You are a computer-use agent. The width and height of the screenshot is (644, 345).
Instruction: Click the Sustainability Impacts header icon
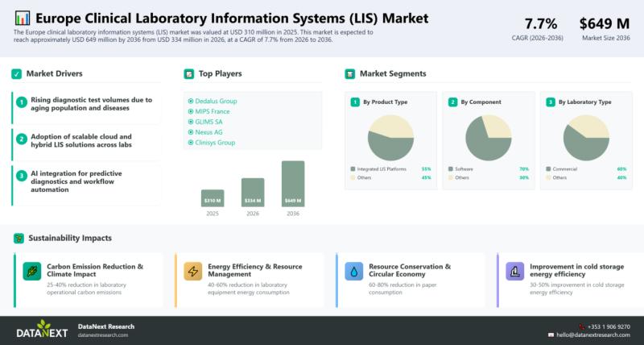click(18, 238)
